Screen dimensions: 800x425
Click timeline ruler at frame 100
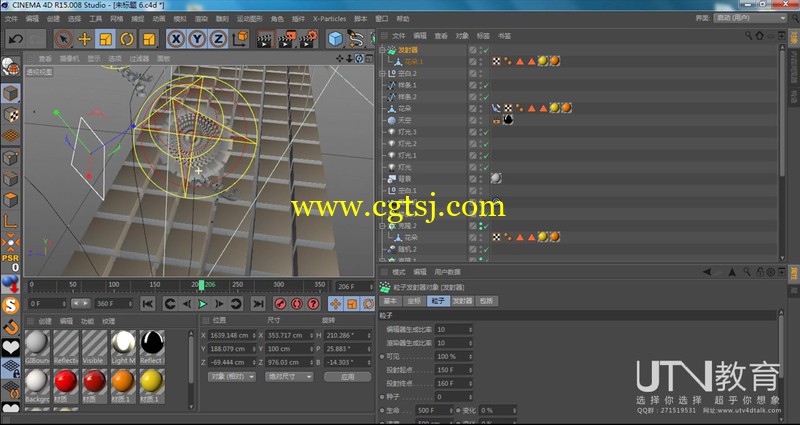pos(114,286)
